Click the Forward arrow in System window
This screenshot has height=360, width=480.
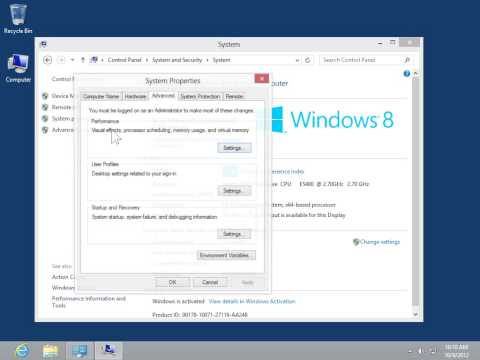[x=61, y=60]
